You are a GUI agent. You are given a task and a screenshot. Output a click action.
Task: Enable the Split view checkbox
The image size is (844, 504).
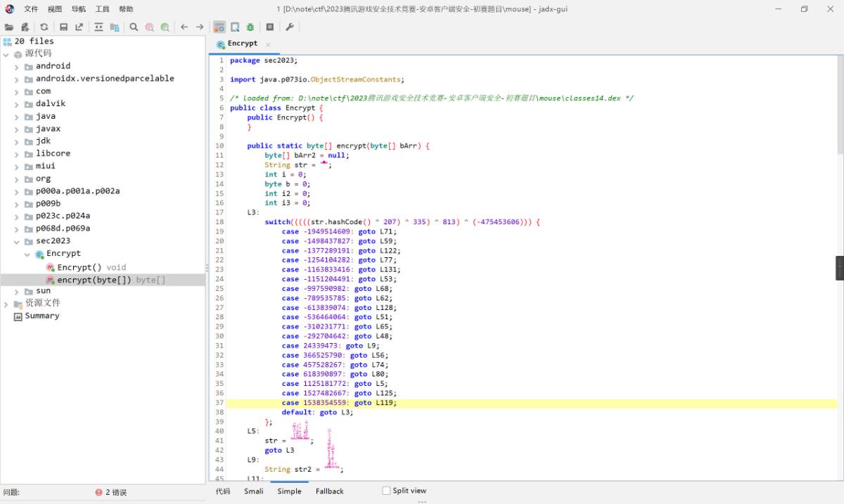coord(386,491)
